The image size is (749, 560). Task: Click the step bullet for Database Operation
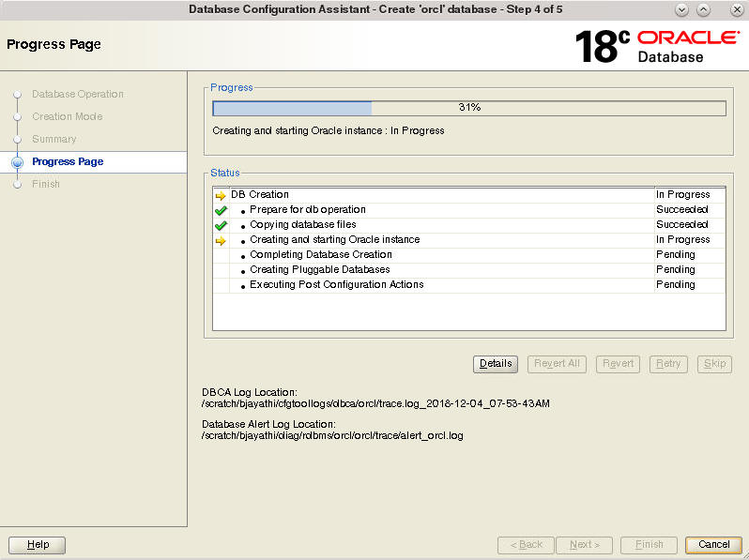[x=18, y=95]
